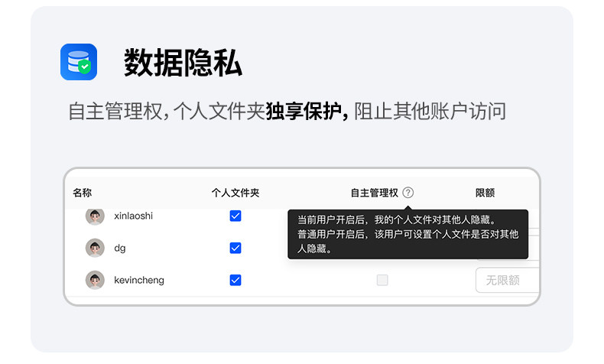
Task: Click the 限额 column header
Action: pos(485,193)
